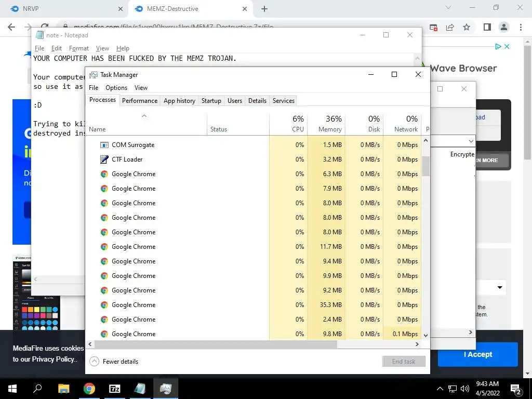Select the CTF Loader process row

[x=254, y=159]
